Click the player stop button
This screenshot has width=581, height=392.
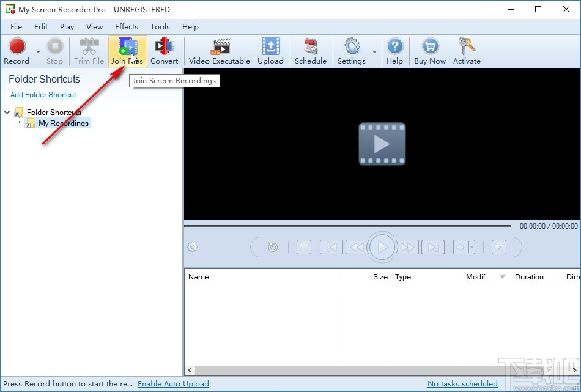pos(304,247)
